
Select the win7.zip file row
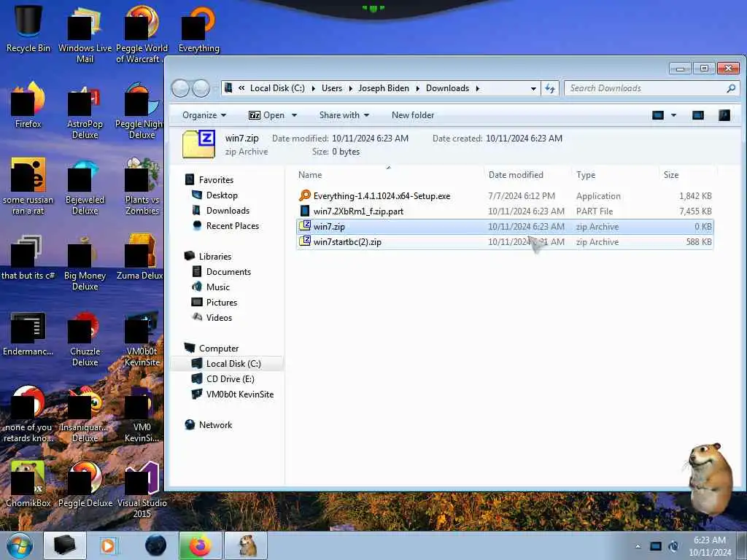pyautogui.click(x=505, y=227)
